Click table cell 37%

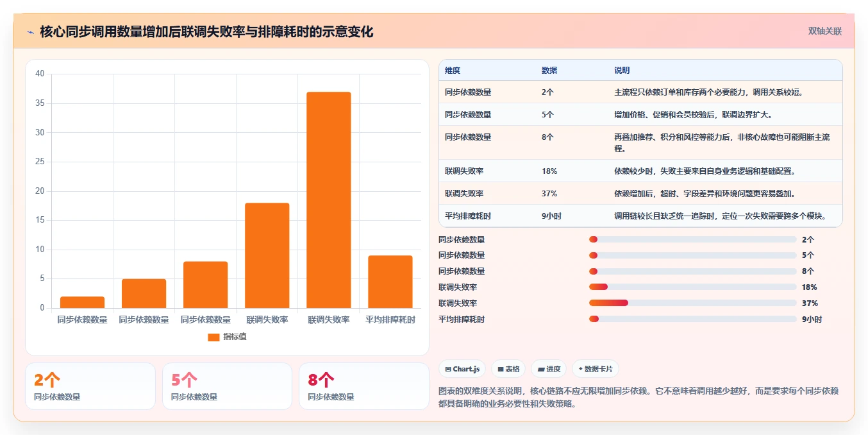pos(549,194)
